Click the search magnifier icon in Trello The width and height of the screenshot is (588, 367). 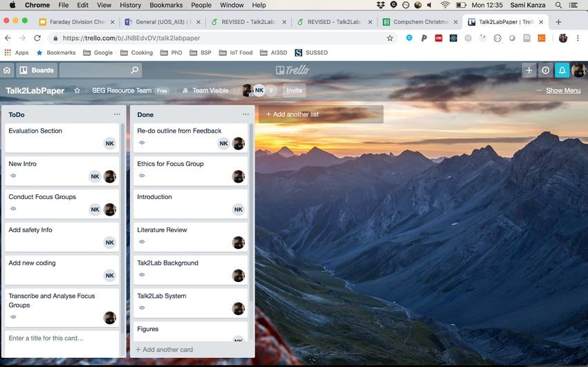point(134,70)
